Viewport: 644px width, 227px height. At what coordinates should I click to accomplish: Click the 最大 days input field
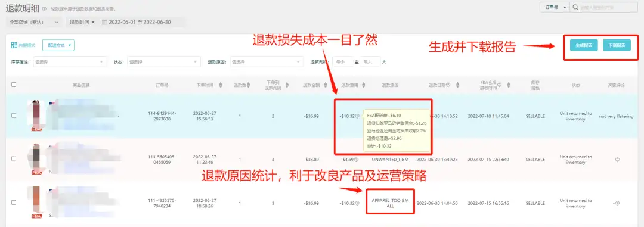point(370,62)
